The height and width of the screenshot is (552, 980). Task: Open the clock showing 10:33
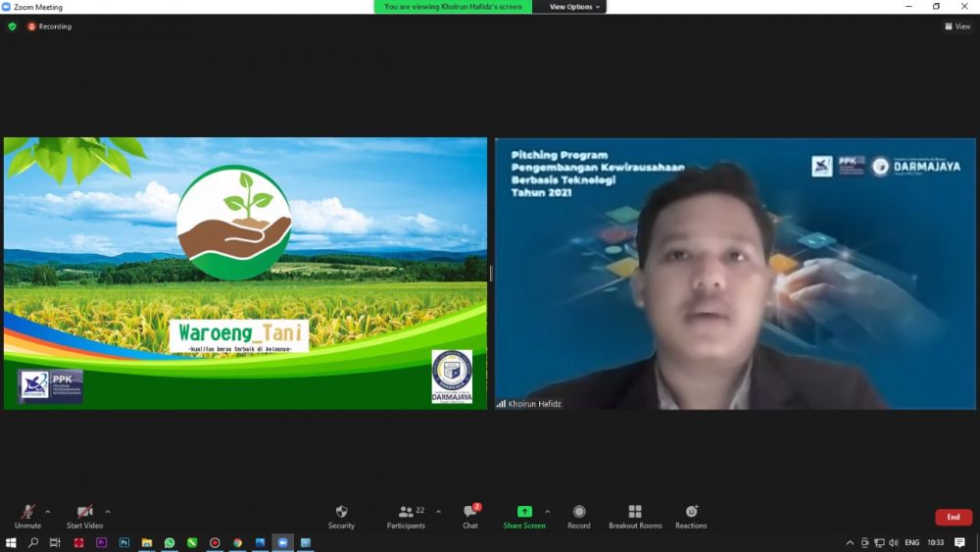point(936,542)
